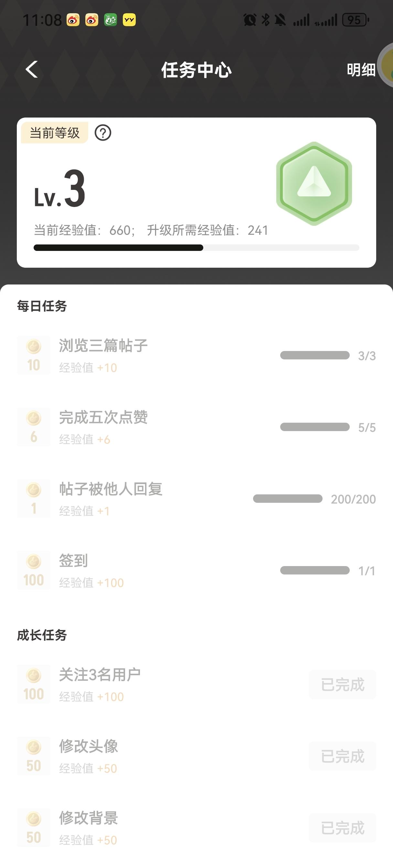This screenshot has height=868, width=393.
Task: Tap the 6-point coin icon for likes
Action: point(33,427)
